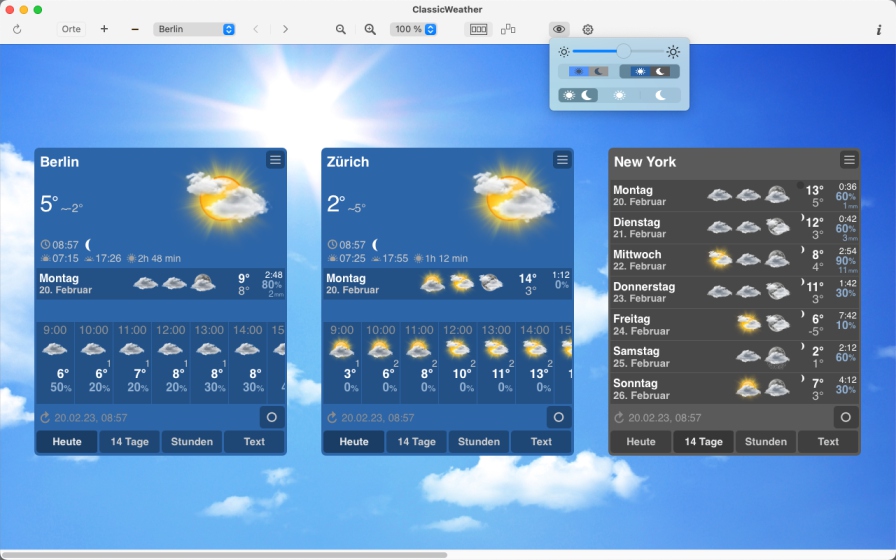Switch the New York card to the Text tab
896x560 pixels.
click(828, 442)
